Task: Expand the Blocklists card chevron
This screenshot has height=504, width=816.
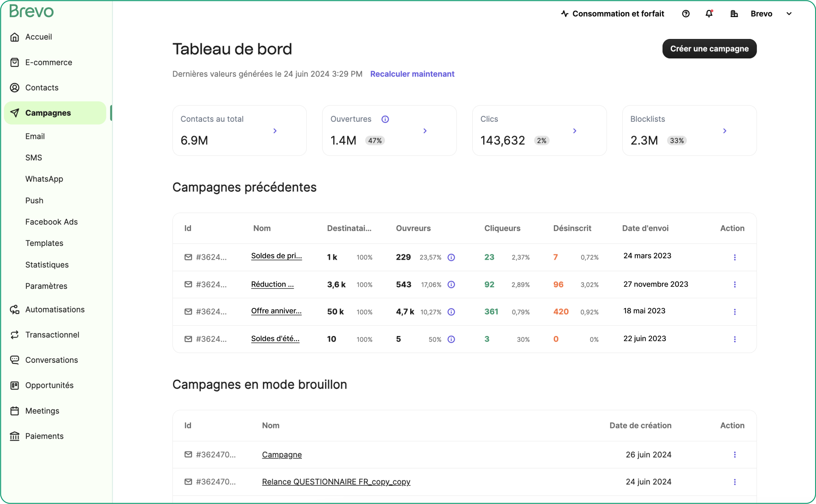Action: point(725,131)
